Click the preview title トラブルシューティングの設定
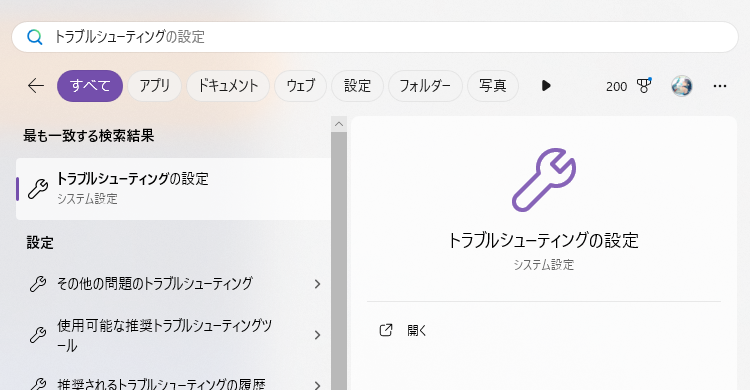The width and height of the screenshot is (750, 390). tap(544, 240)
